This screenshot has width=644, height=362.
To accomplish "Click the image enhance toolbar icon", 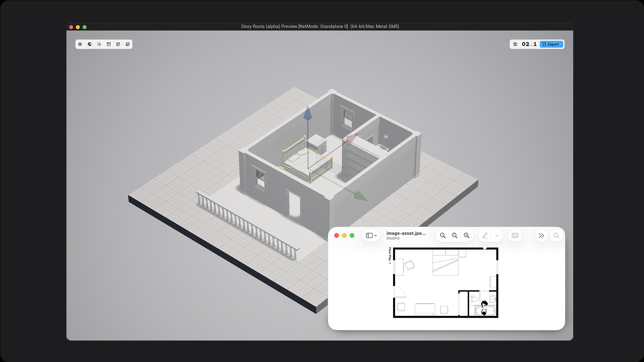I will coord(515,236).
